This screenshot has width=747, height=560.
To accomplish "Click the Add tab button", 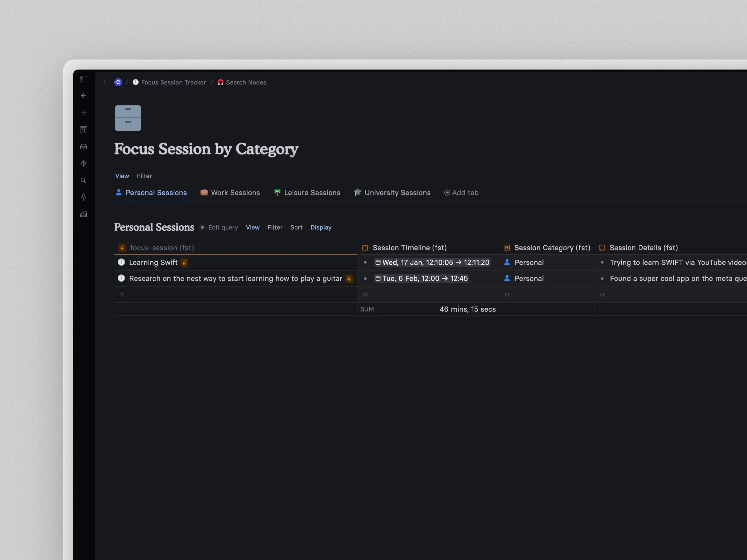I will coord(461,192).
